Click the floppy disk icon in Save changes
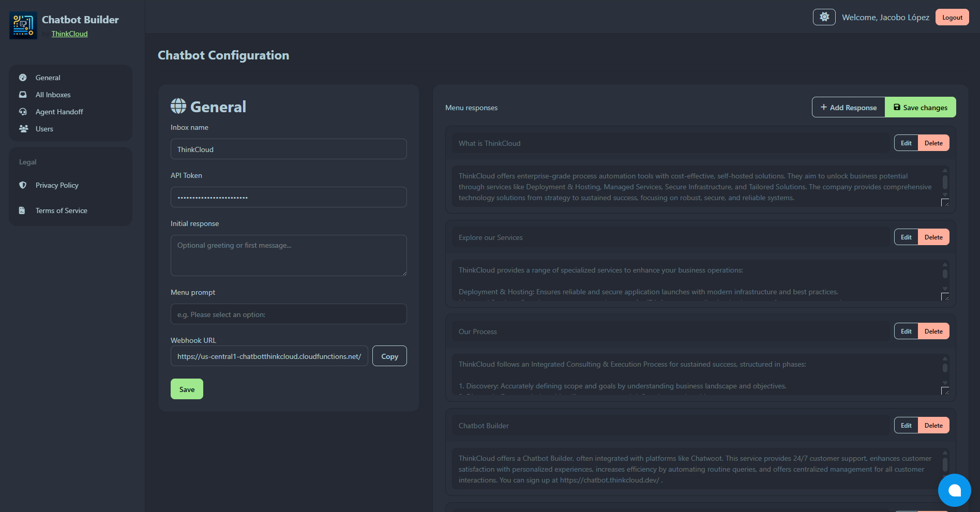Screen dimensions: 980x512 tap(897, 107)
